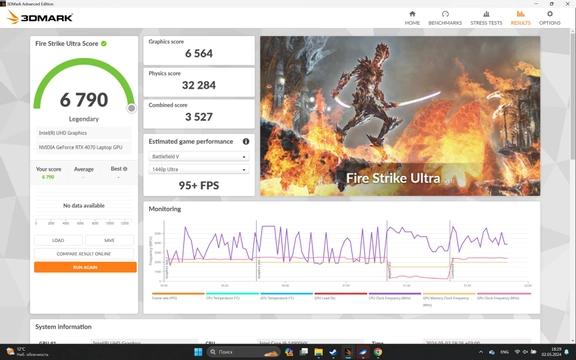Switch to the Results tab
This screenshot has height=360, width=576.
pos(521,18)
